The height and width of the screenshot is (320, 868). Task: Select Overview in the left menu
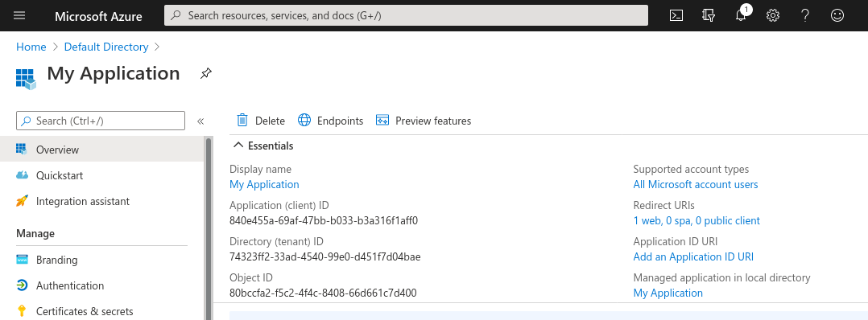(102, 150)
